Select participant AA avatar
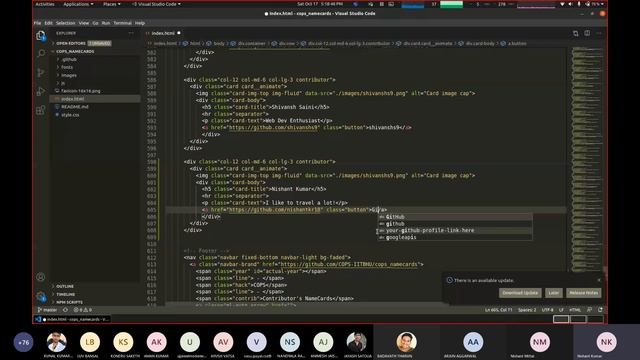This screenshot has height=360, width=640. pyautogui.click(x=473, y=342)
